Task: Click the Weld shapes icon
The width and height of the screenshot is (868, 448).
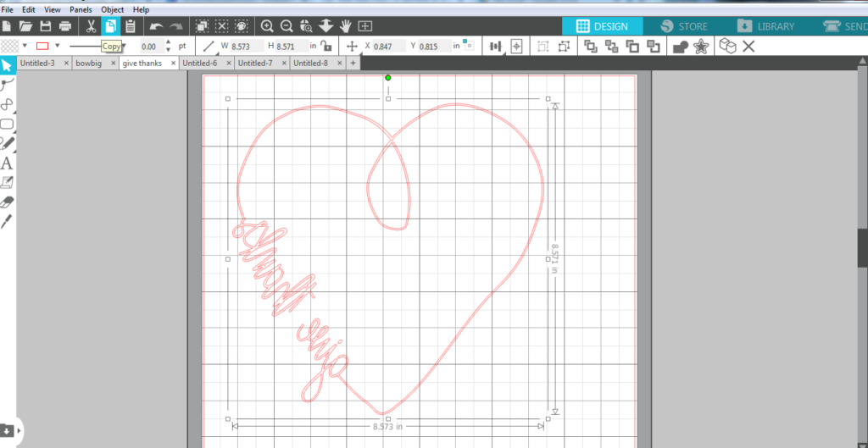Action: point(680,47)
